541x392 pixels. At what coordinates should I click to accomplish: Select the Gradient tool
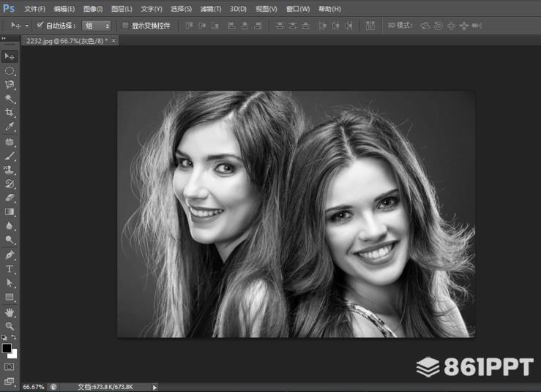coord(10,212)
